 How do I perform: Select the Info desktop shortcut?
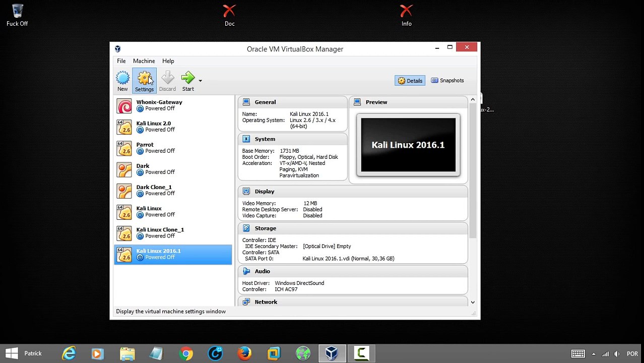point(406,15)
